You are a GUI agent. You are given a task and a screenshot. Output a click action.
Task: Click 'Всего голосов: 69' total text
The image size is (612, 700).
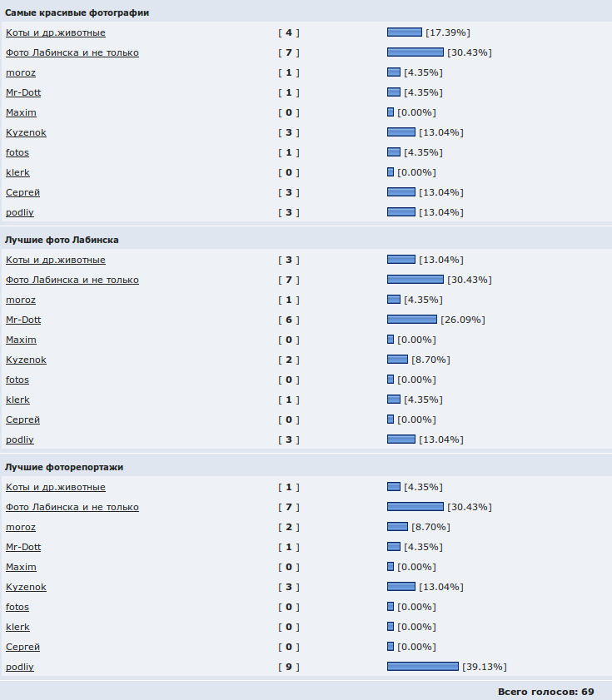coord(546,692)
